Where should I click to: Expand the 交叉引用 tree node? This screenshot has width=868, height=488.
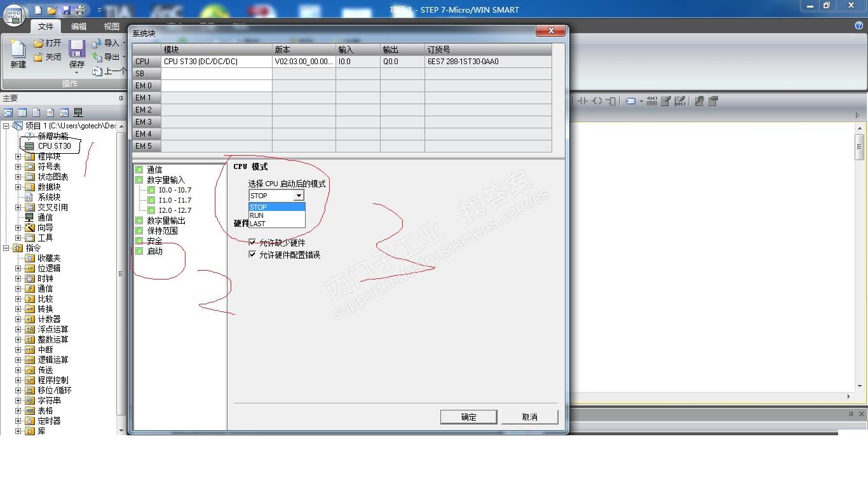(x=18, y=207)
